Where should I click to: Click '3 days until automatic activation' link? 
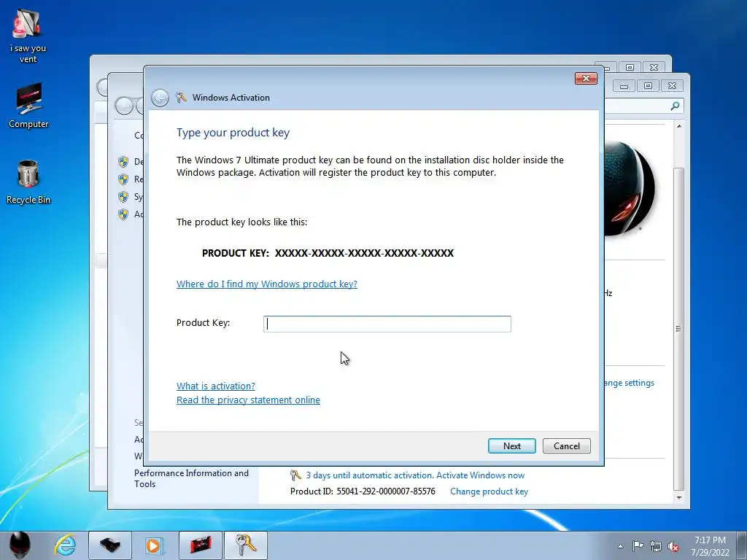[415, 475]
